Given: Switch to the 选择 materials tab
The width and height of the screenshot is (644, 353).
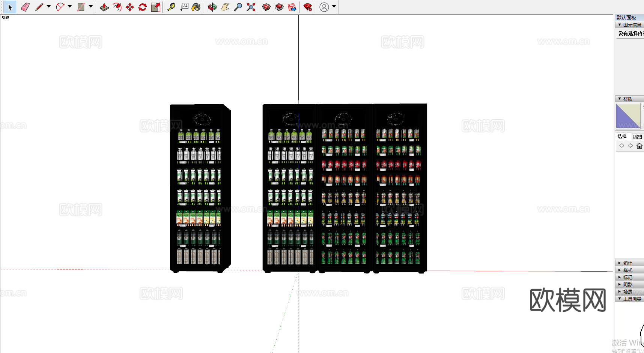Looking at the screenshot, I should click(622, 137).
